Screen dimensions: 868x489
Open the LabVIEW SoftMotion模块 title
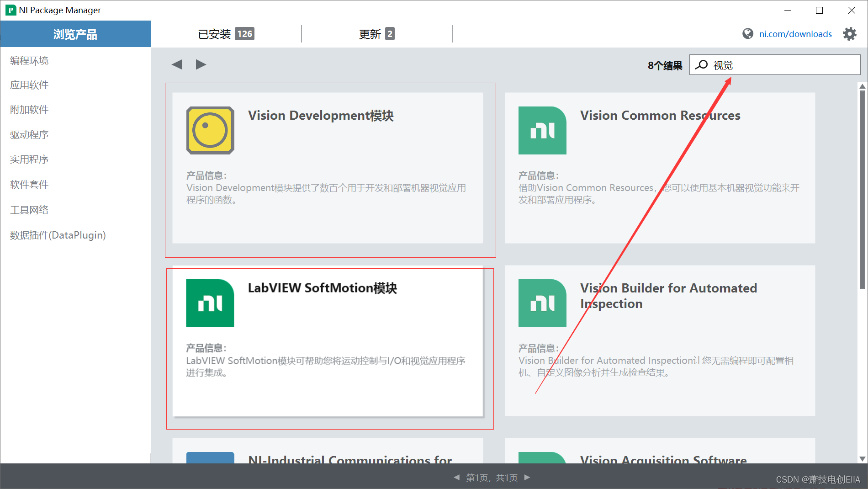point(323,288)
